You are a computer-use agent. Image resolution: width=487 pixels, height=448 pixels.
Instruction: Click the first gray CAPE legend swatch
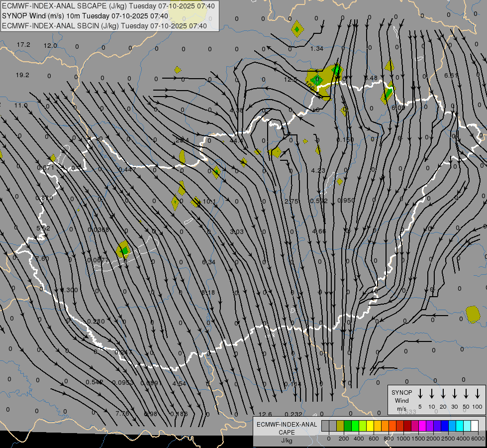pos(325,426)
